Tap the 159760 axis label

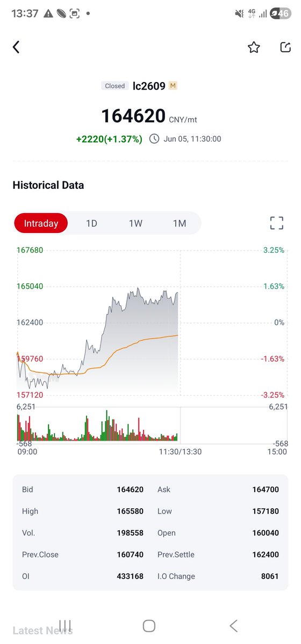pyautogui.click(x=30, y=358)
